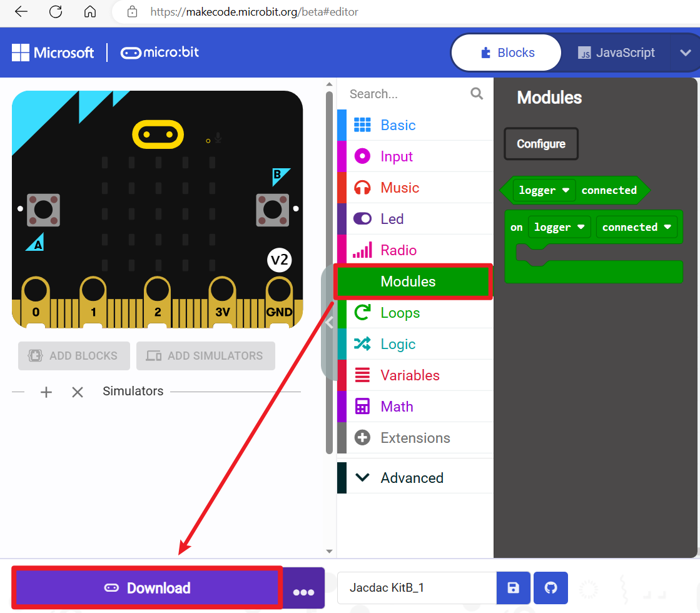Screen dimensions: 700x613
Task: Open the GitHub repository icon button
Action: [x=551, y=588]
